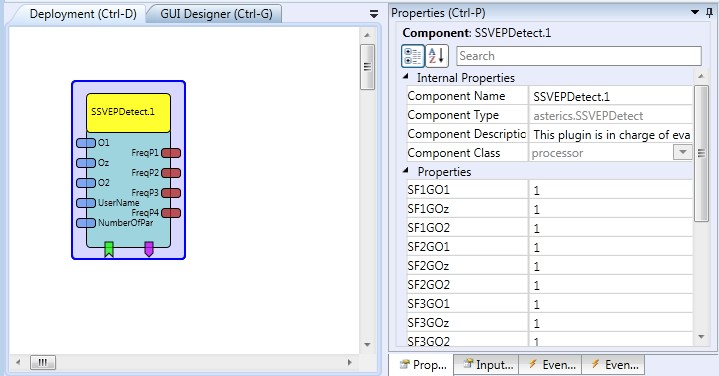Edit the SF3GO1 value
The height and width of the screenshot is (376, 719).
pos(611,304)
